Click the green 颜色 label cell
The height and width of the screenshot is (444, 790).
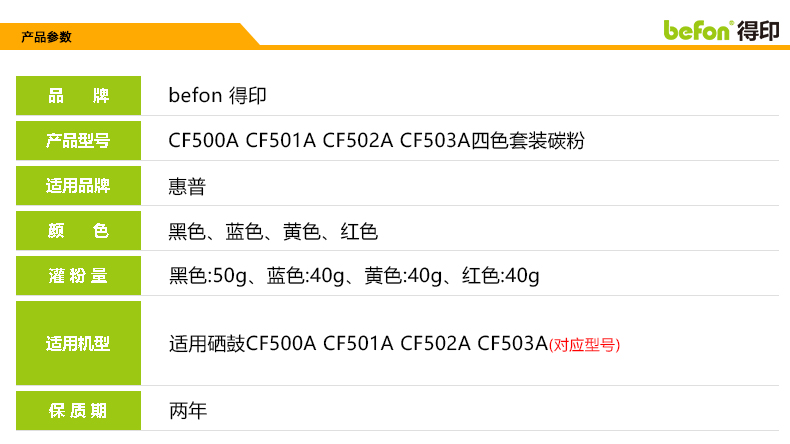tap(78, 231)
